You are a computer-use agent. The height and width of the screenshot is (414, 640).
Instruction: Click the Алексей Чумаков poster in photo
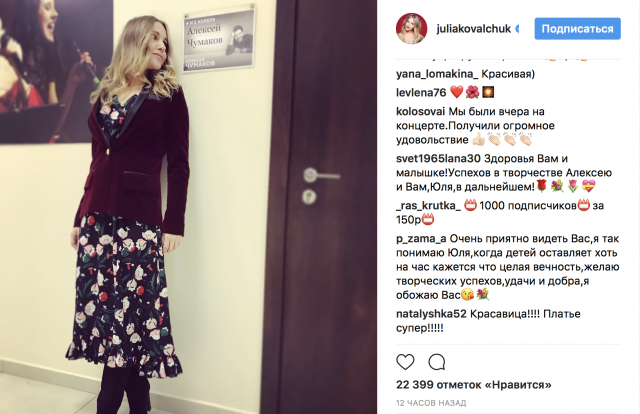(219, 40)
